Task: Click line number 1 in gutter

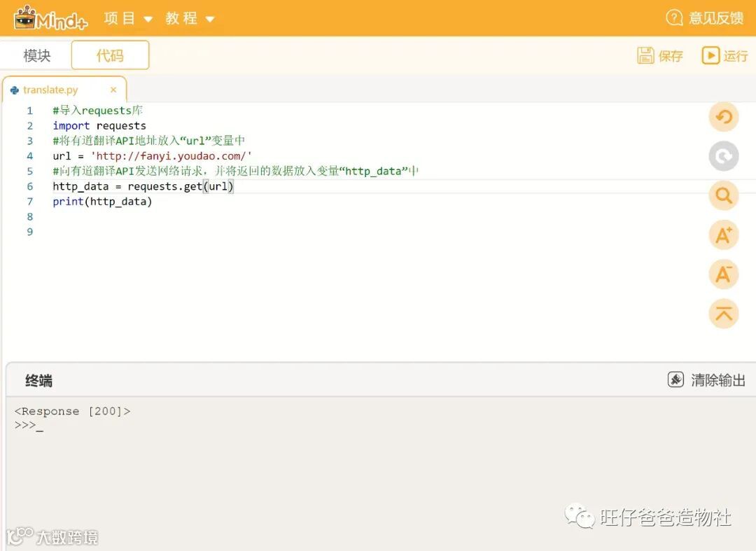Action: tap(30, 111)
